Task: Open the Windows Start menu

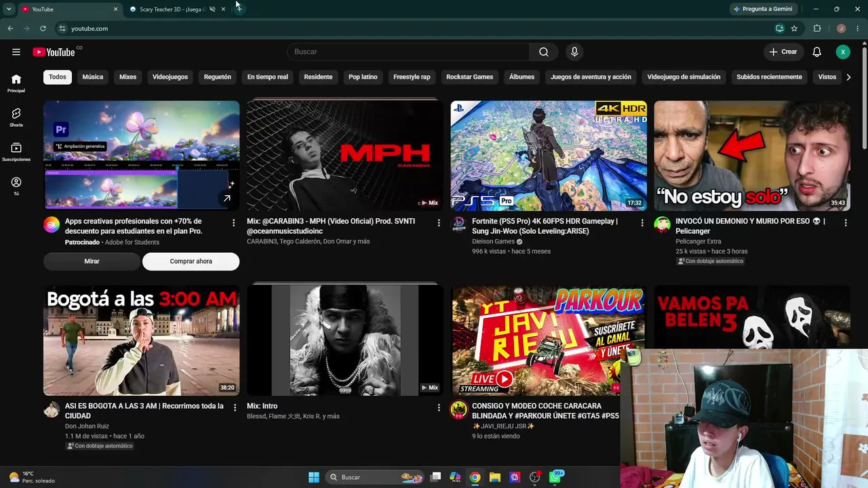Action: point(314,477)
